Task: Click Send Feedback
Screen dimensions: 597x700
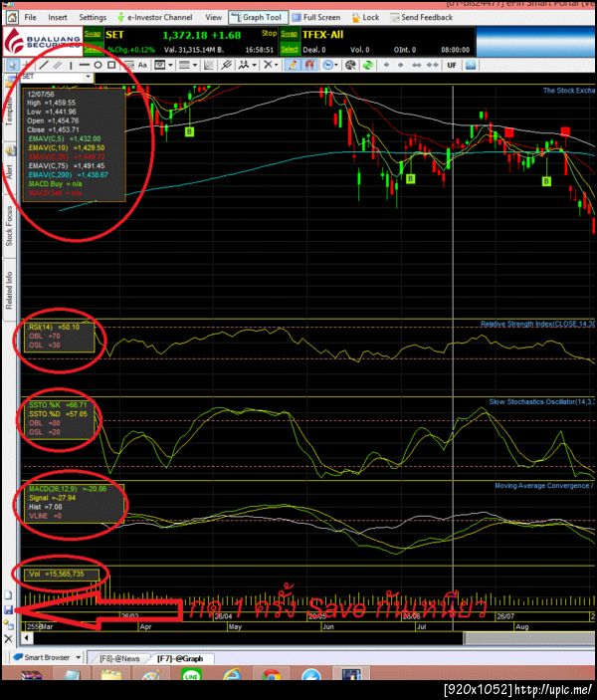Action: (x=421, y=17)
